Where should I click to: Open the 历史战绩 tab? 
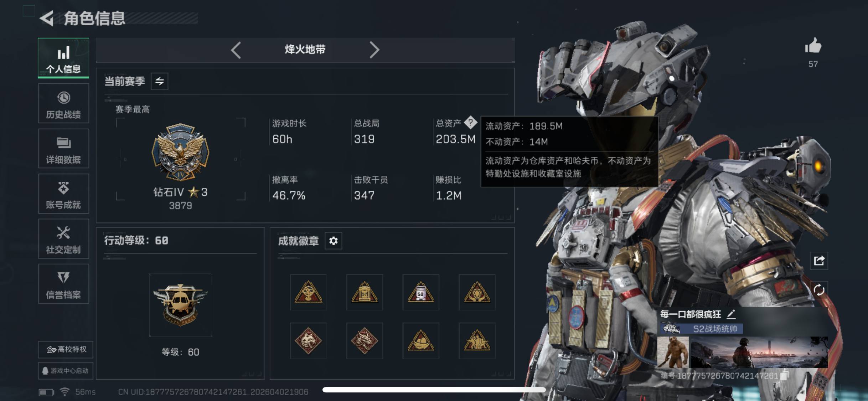click(x=63, y=103)
